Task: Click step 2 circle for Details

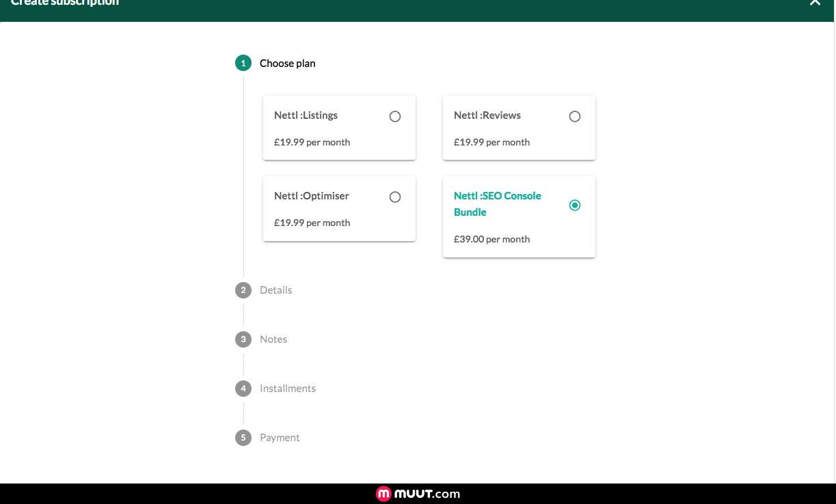Action: 243,290
